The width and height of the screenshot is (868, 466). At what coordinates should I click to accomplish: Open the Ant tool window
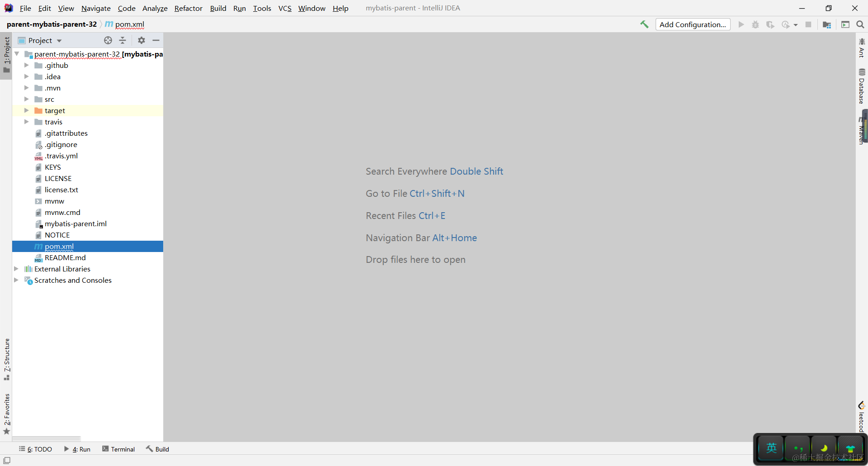[862, 48]
